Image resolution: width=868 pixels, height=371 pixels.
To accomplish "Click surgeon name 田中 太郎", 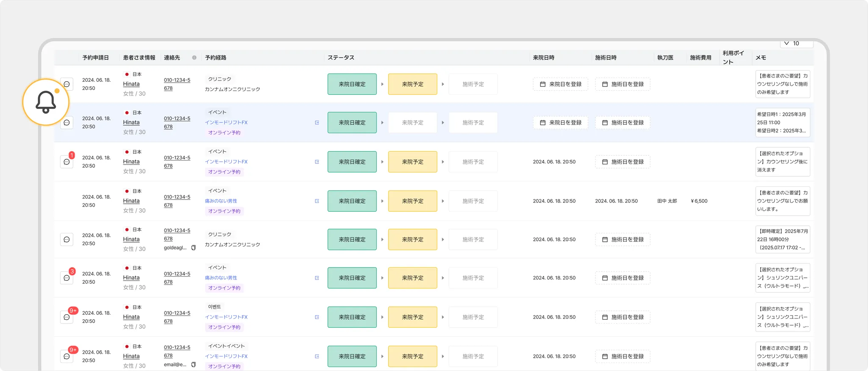I will pyautogui.click(x=667, y=201).
